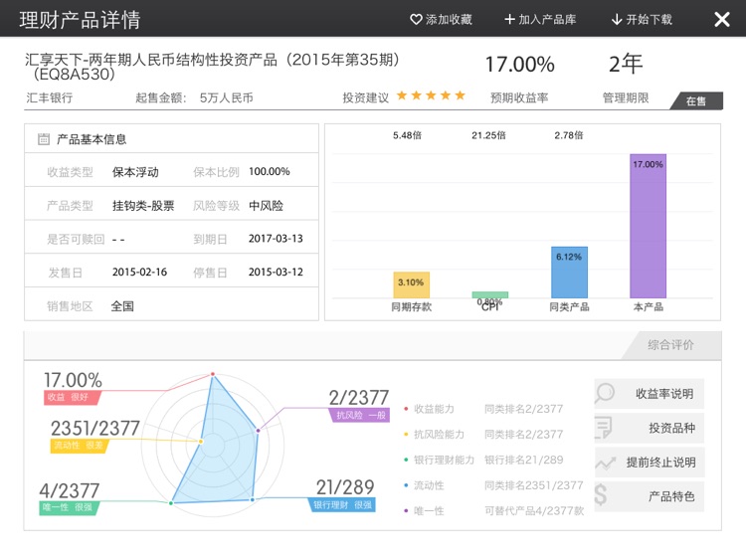Click the 停售日 value 2015-03-12
This screenshot has height=560, width=746.
(x=276, y=273)
